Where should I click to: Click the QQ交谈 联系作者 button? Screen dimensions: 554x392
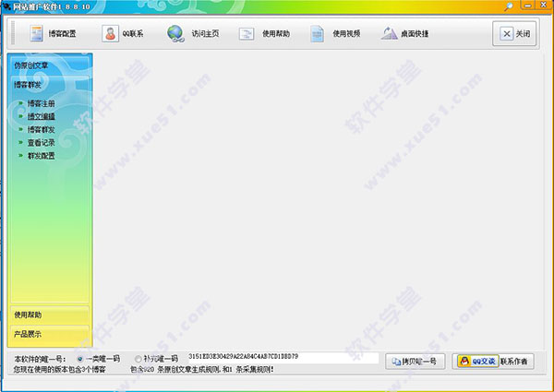[x=493, y=362]
